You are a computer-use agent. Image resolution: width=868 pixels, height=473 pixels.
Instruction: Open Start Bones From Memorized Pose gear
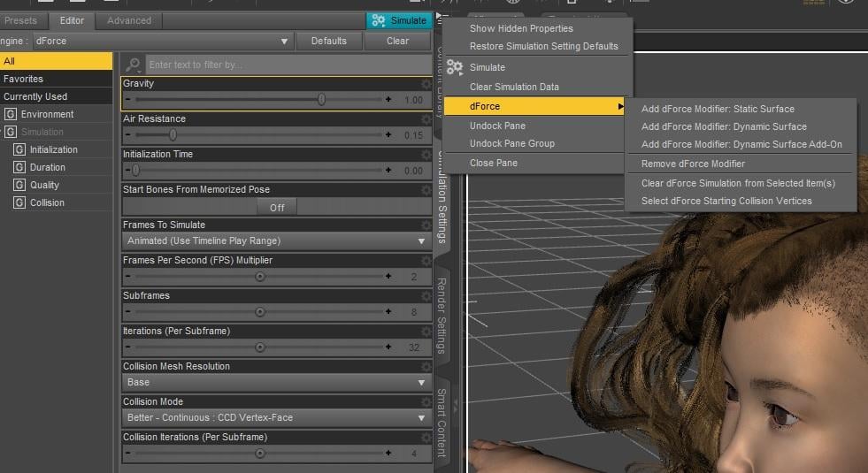[426, 190]
